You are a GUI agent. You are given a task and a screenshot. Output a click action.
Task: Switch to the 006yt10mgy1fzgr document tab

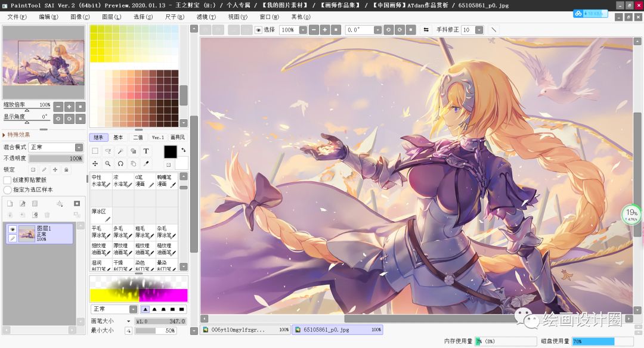click(245, 330)
